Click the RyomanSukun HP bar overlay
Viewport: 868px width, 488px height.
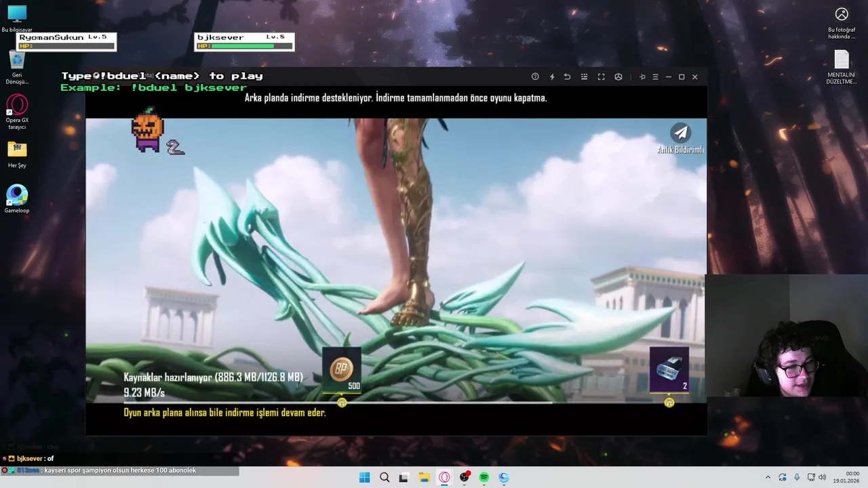(66, 42)
